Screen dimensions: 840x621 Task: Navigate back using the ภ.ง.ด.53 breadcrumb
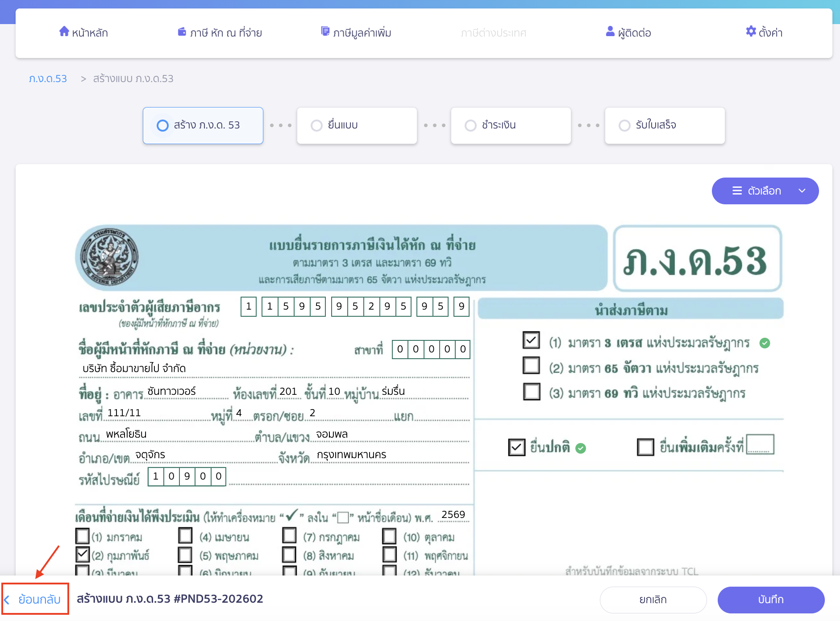coord(47,79)
